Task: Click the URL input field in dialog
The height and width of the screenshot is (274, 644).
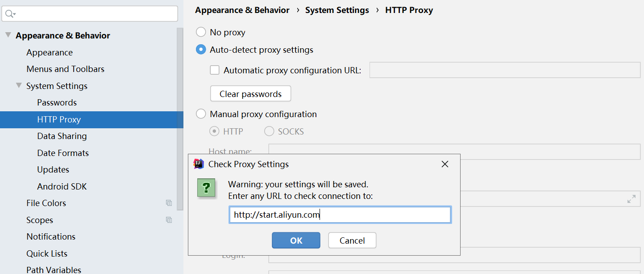Action: [340, 215]
